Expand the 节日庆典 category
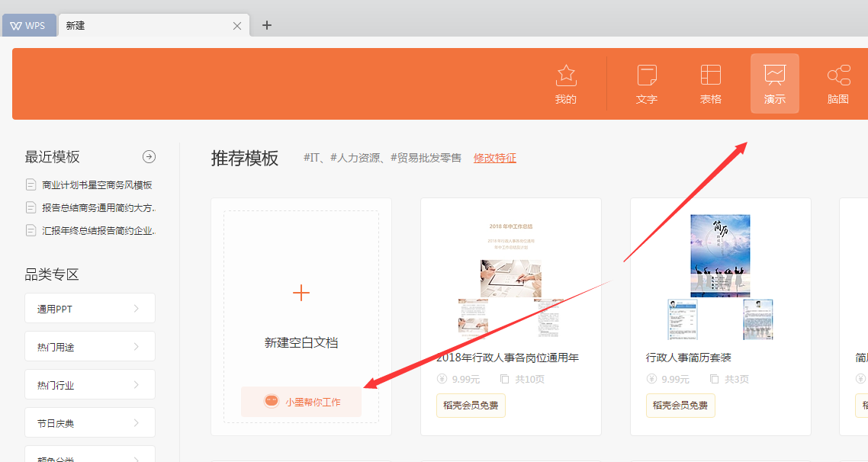 [x=90, y=422]
